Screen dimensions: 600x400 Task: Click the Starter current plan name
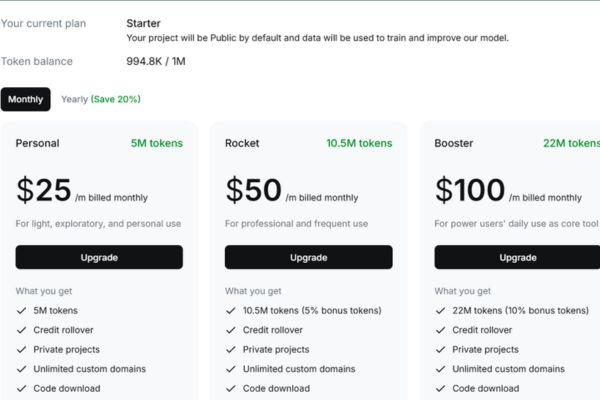(x=144, y=22)
